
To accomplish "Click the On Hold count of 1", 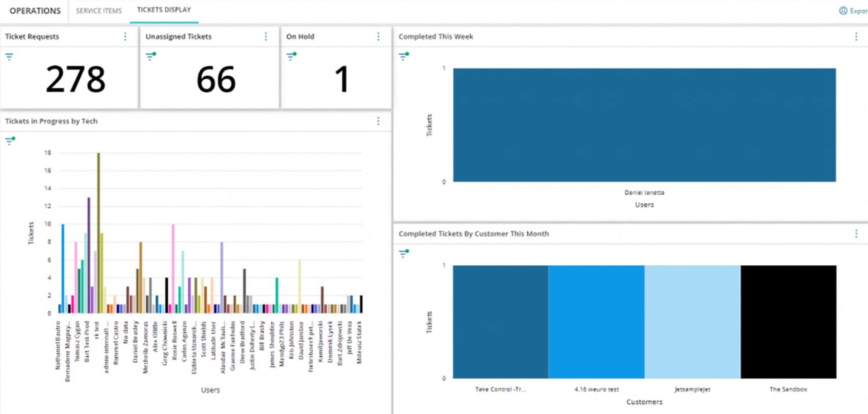I will click(x=343, y=80).
